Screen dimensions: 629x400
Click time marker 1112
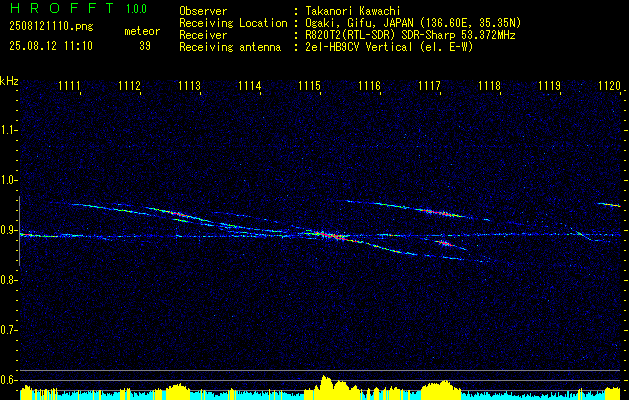[x=129, y=86]
